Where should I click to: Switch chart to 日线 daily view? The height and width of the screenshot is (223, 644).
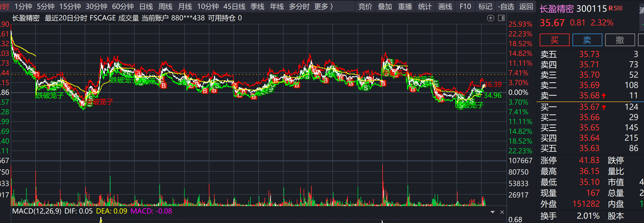click(x=146, y=6)
